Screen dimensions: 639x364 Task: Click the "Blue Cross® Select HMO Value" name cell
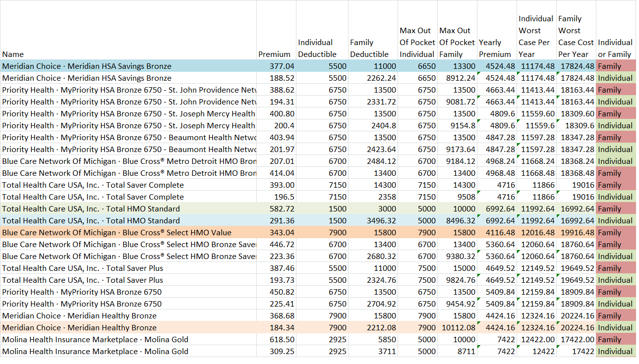128,232
